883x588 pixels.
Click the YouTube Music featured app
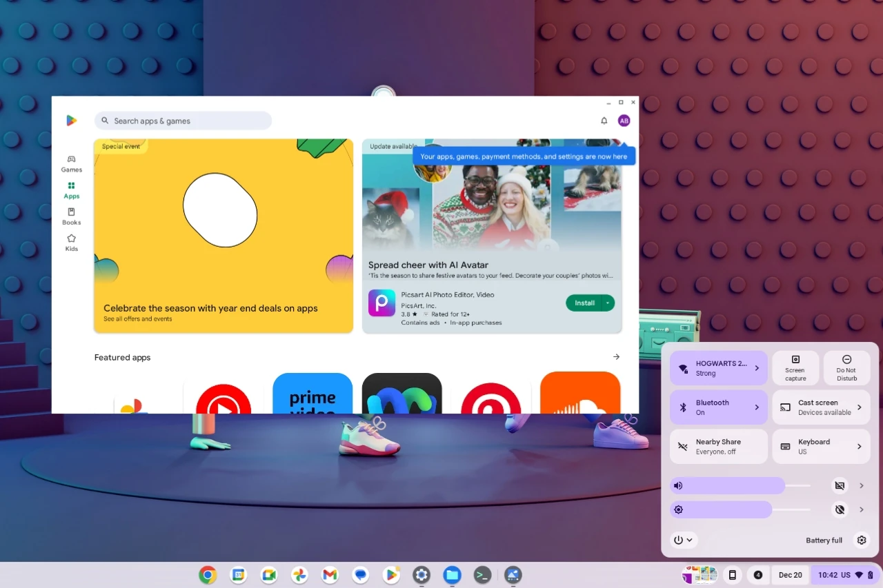pyautogui.click(x=224, y=398)
